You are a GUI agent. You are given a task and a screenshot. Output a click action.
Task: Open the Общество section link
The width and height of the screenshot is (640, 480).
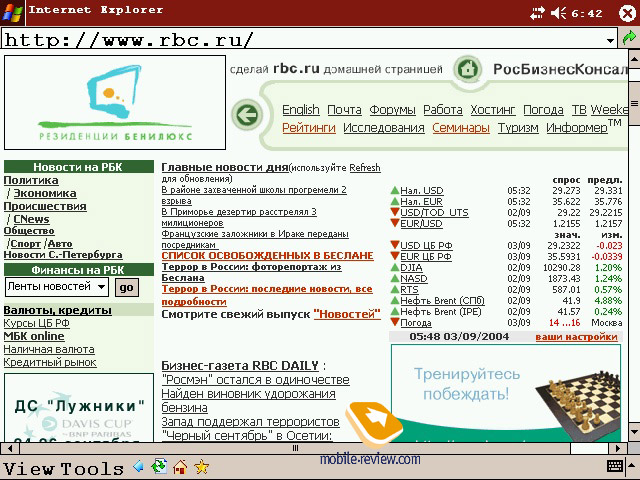click(29, 231)
